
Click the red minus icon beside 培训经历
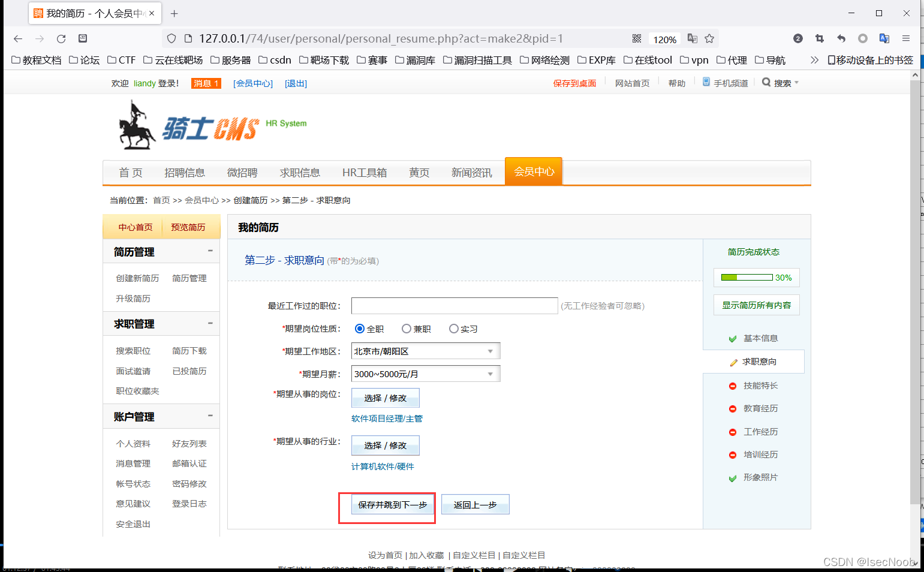[x=733, y=454]
